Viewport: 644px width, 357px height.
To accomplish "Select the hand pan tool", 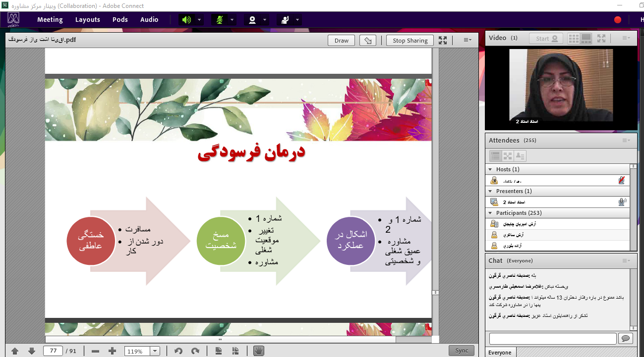I will coord(258,351).
